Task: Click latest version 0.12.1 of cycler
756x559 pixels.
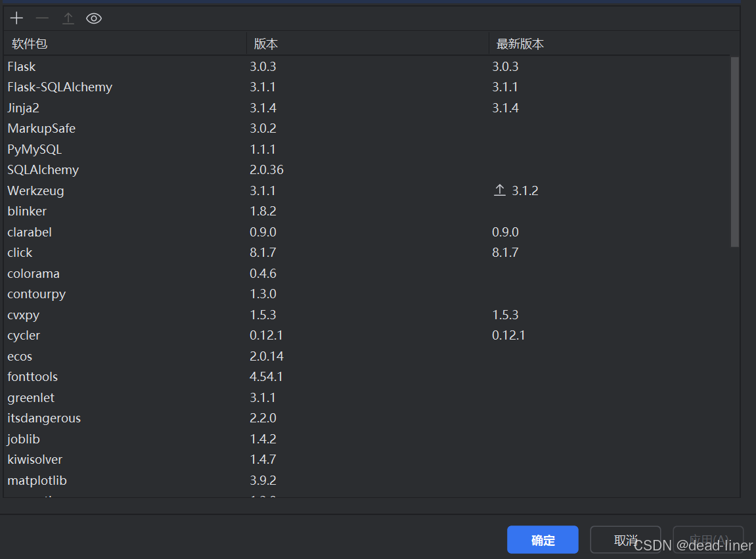Action: 508,335
